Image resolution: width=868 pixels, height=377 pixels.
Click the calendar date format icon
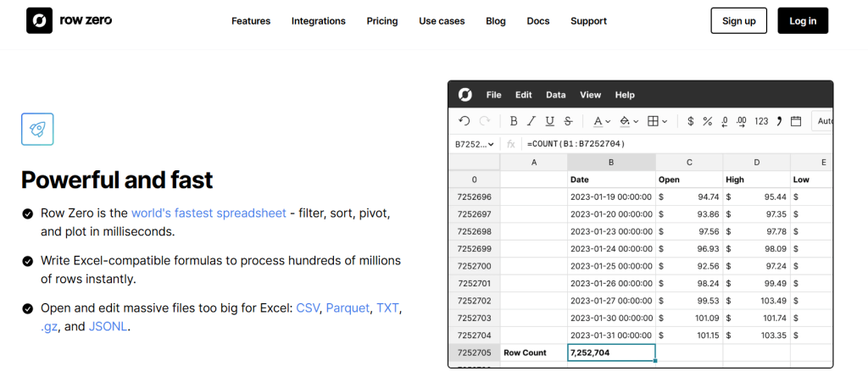[x=796, y=121]
